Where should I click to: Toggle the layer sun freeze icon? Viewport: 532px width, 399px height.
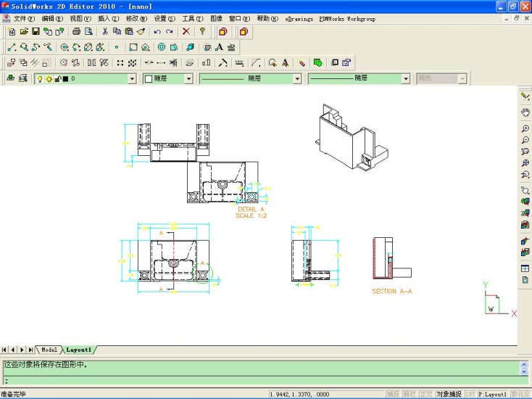pyautogui.click(x=49, y=79)
